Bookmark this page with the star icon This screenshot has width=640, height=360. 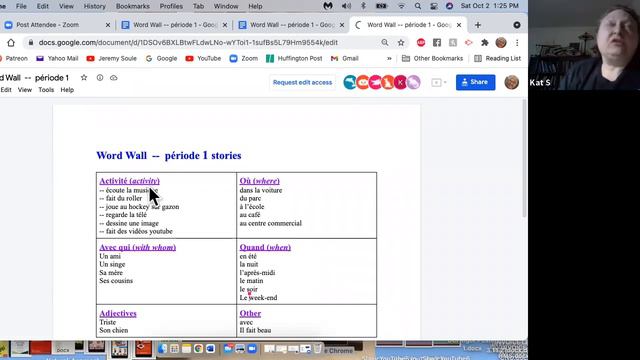401,42
